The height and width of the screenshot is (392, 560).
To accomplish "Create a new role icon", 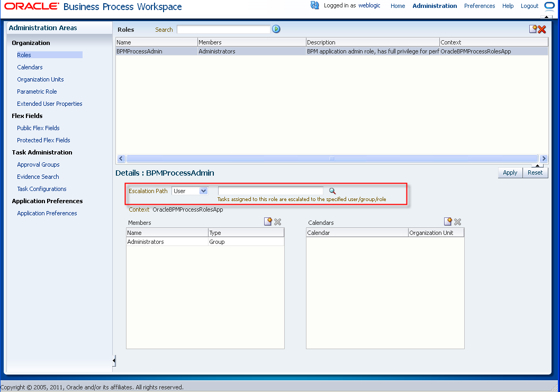I will (533, 29).
